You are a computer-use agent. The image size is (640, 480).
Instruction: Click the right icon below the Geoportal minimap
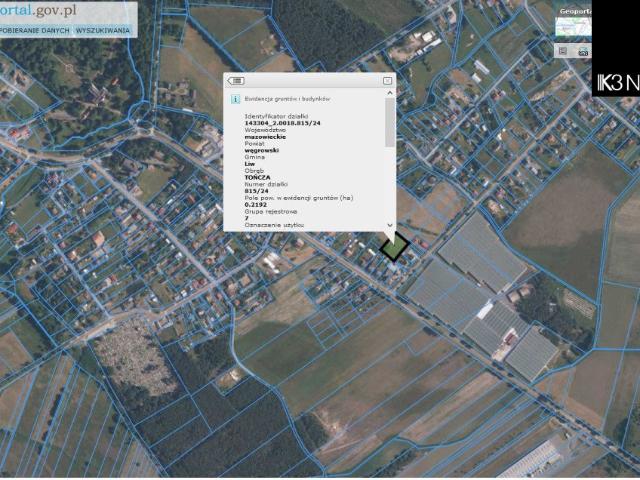pyautogui.click(x=584, y=50)
